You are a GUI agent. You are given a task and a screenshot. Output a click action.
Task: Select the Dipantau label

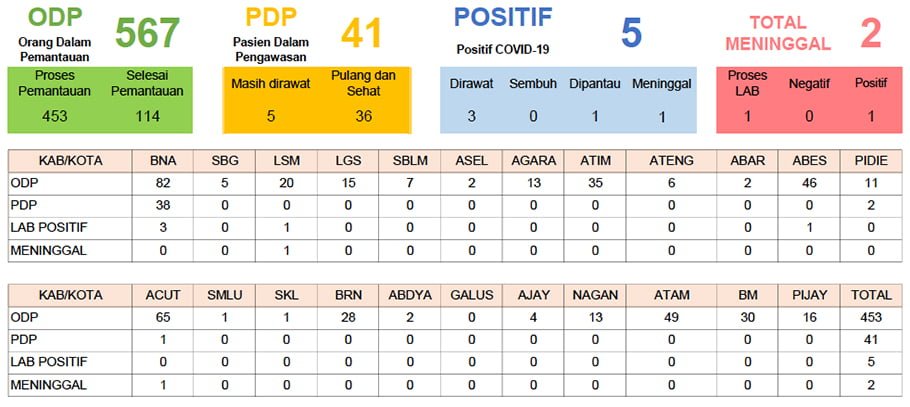(594, 84)
